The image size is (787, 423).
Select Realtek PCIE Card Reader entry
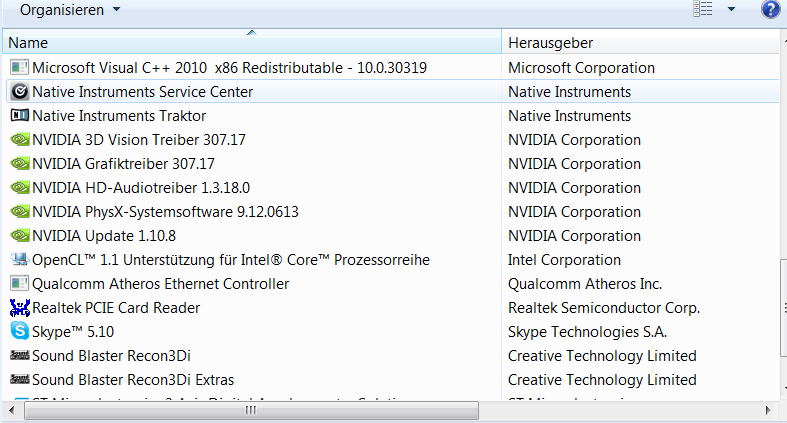(116, 308)
